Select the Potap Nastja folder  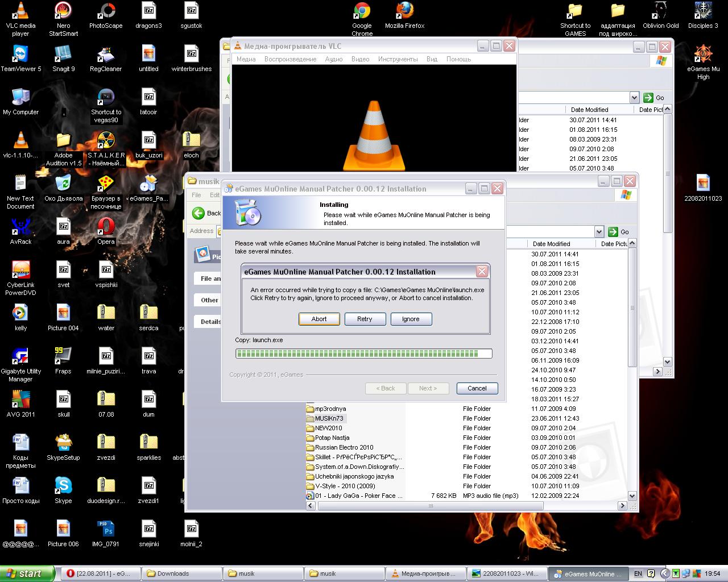(328, 438)
